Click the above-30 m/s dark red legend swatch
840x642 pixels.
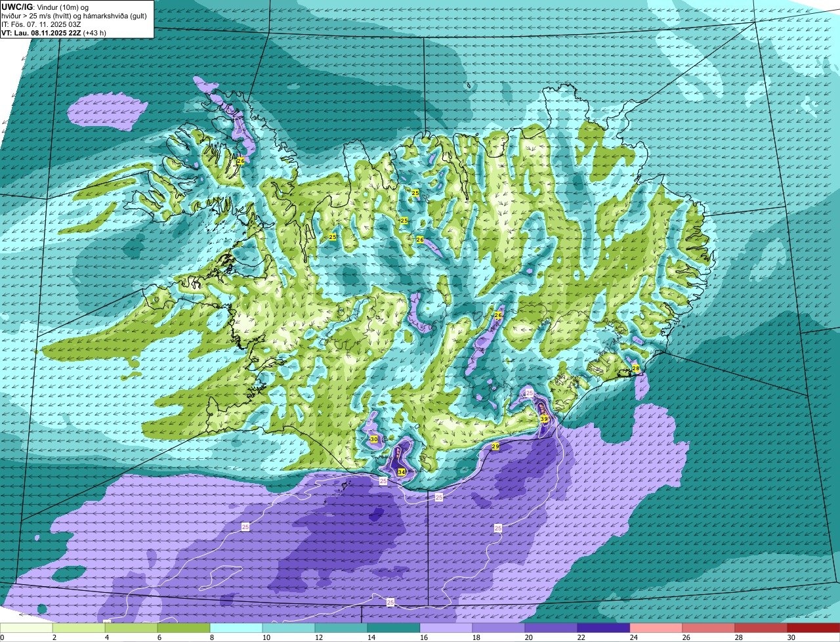click(814, 628)
